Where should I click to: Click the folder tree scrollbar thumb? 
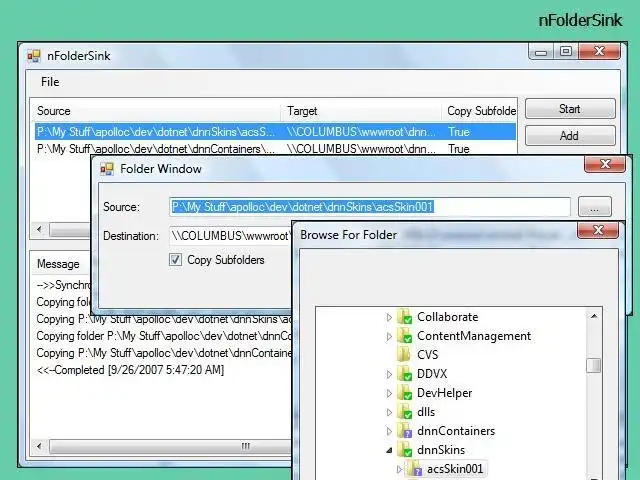pyautogui.click(x=593, y=366)
